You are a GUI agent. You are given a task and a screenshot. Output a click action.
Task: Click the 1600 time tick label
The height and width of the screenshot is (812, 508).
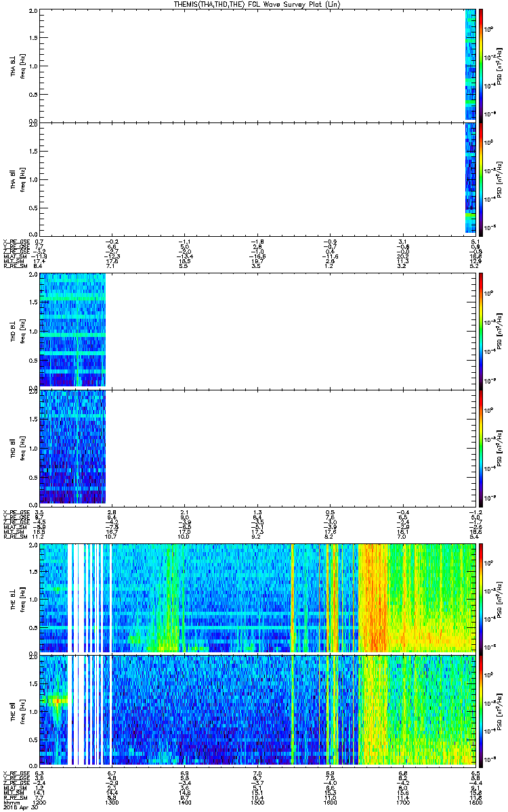pos(330,803)
